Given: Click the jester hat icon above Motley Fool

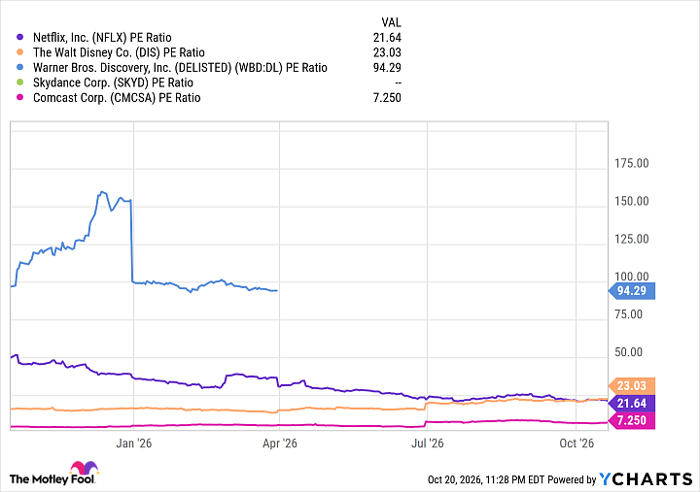Looking at the screenshot, I should pyautogui.click(x=83, y=468).
